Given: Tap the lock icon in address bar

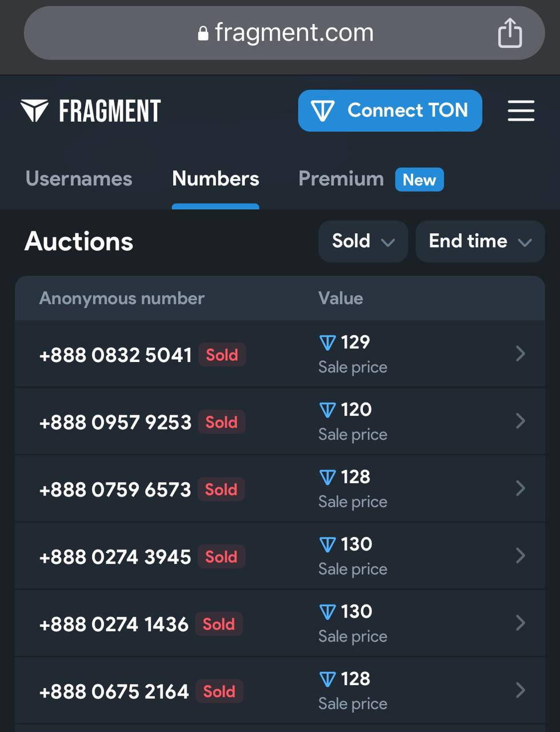Looking at the screenshot, I should click(x=203, y=33).
